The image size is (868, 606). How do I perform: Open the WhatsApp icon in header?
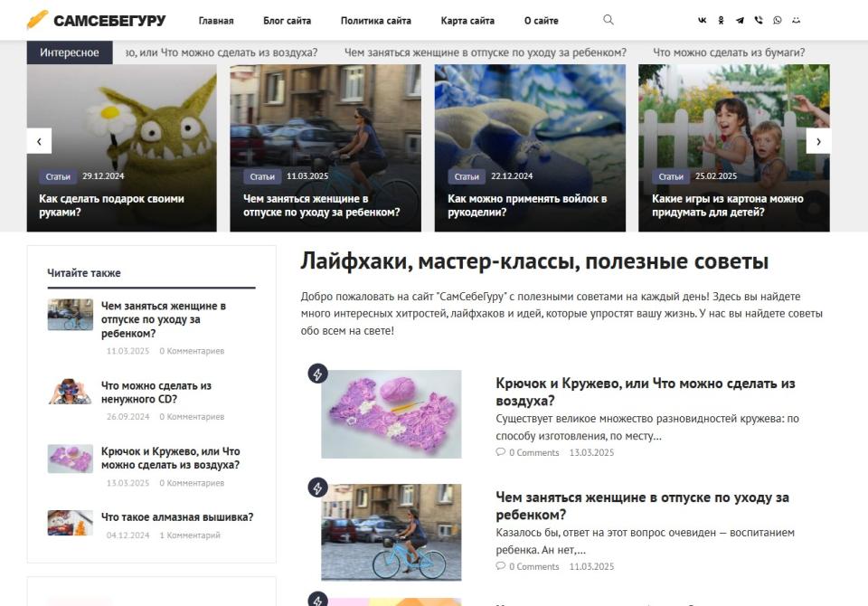pyautogui.click(x=778, y=21)
